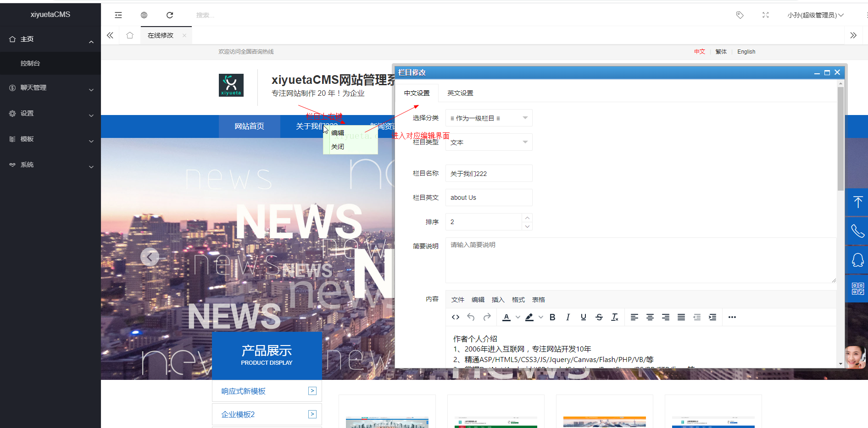
Task: Increase the 排序 value with up arrow
Action: point(528,218)
